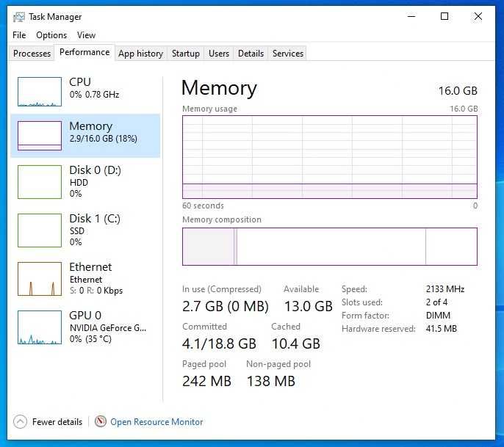This screenshot has height=447, width=504.
Task: Switch to the App history tab
Action: pos(140,53)
